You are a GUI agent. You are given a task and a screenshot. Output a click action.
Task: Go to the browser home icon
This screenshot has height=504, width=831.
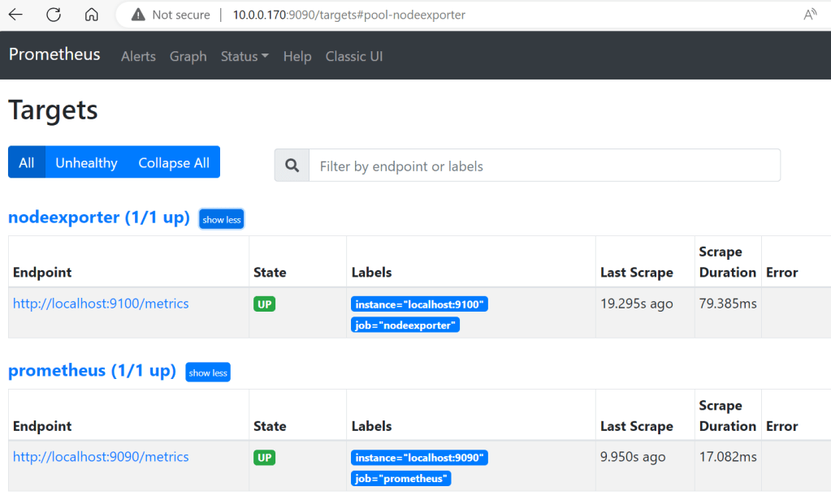(x=92, y=15)
